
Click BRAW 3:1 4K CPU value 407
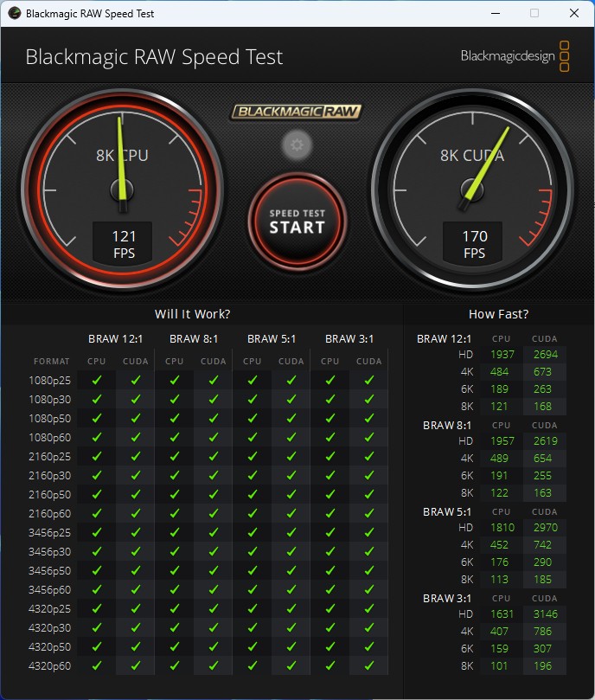pos(499,632)
